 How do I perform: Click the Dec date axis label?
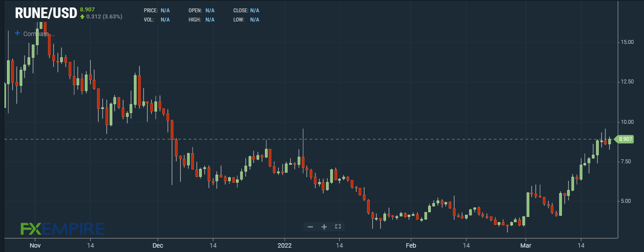(x=158, y=245)
